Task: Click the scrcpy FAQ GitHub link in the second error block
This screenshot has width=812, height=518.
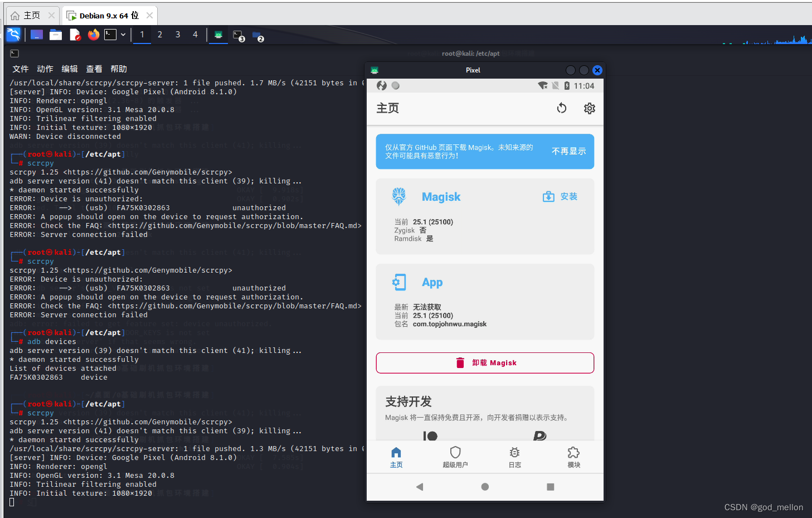Action: 235,306
